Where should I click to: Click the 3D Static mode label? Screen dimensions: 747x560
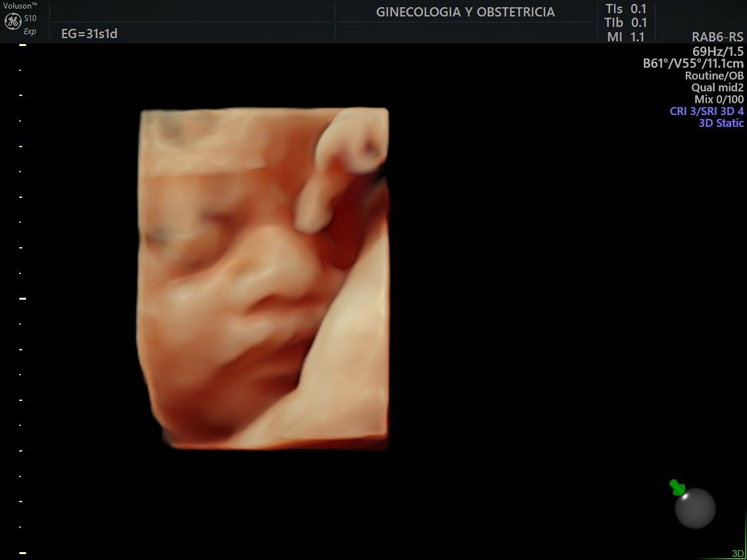721,123
